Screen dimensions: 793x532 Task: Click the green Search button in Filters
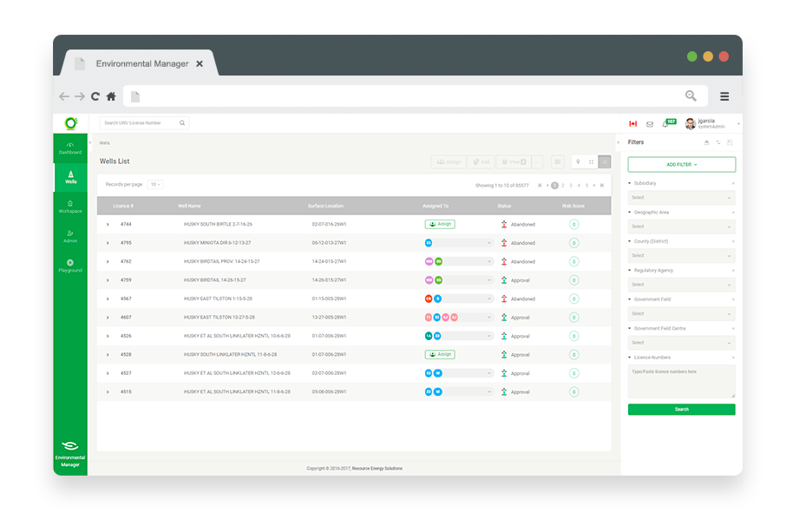(x=681, y=409)
